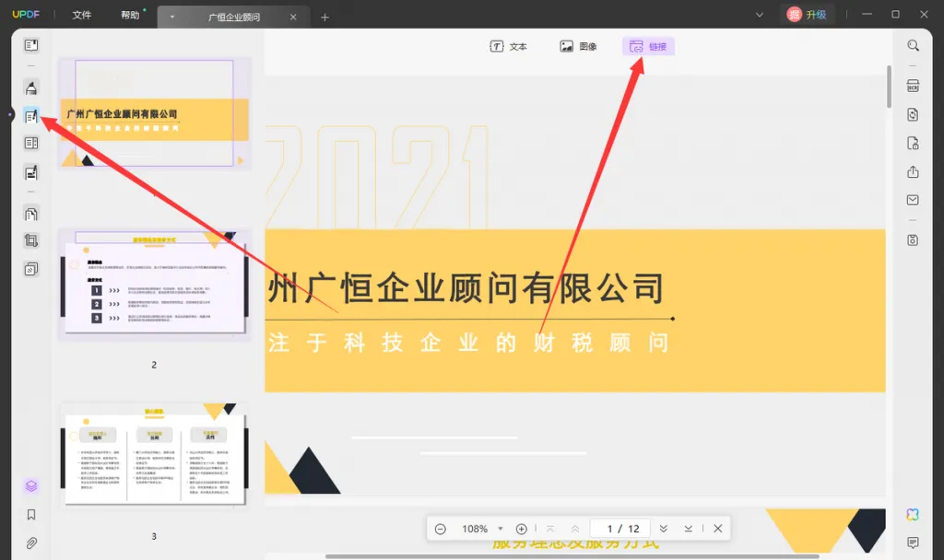Close the 广恒企业顾问 tab

tap(293, 17)
